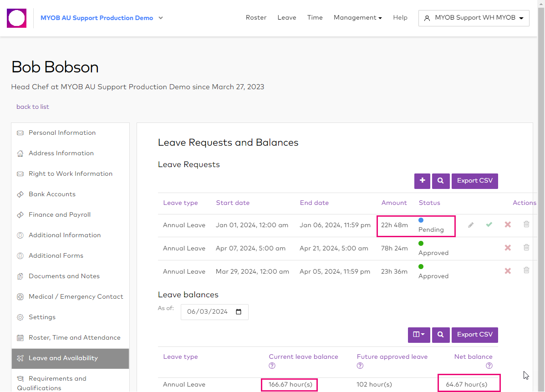Reject the pending Jan 01 leave request

[508, 224]
